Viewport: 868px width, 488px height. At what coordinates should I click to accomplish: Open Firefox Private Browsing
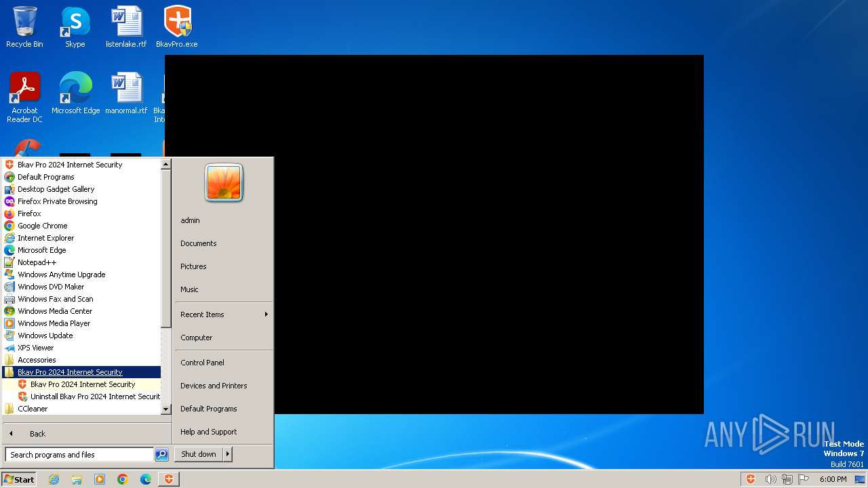click(81, 201)
